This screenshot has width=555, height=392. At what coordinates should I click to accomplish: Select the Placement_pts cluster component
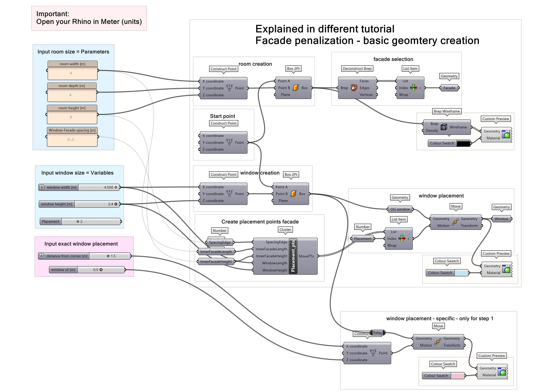[x=294, y=256]
